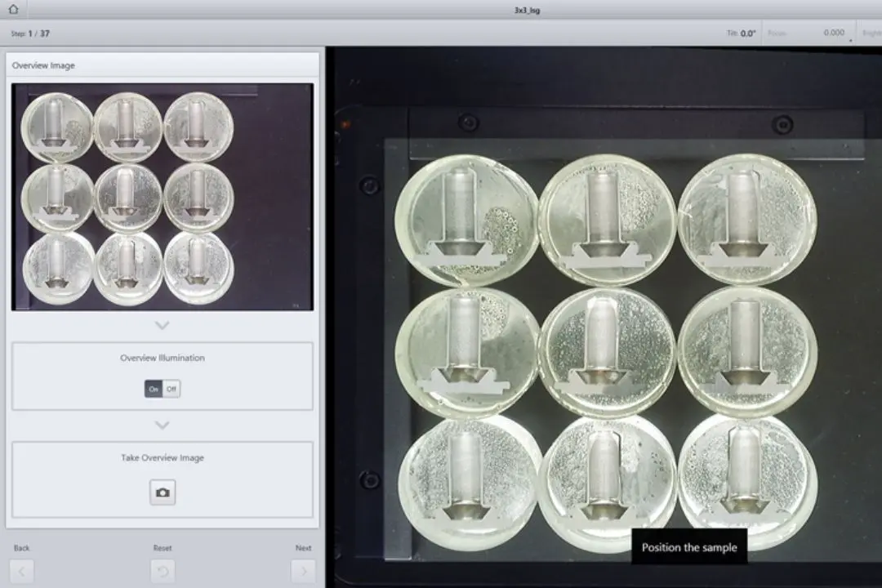
Task: Click the Next label text
Action: 303,548
